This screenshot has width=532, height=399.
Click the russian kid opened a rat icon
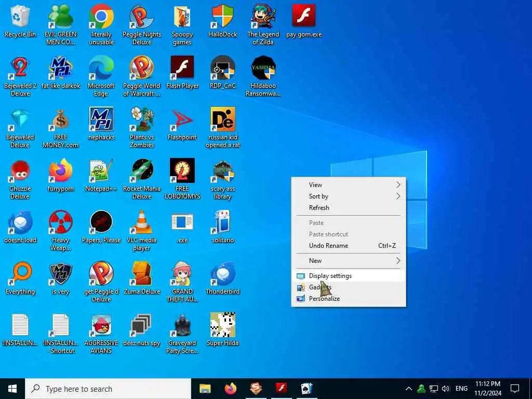pos(222,128)
